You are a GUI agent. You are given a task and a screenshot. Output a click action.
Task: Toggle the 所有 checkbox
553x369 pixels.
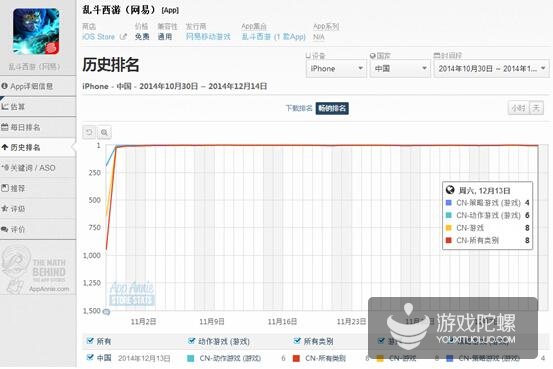90,340
